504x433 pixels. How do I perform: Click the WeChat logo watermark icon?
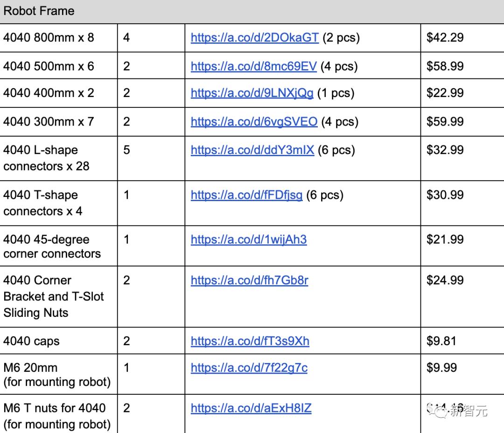click(441, 411)
